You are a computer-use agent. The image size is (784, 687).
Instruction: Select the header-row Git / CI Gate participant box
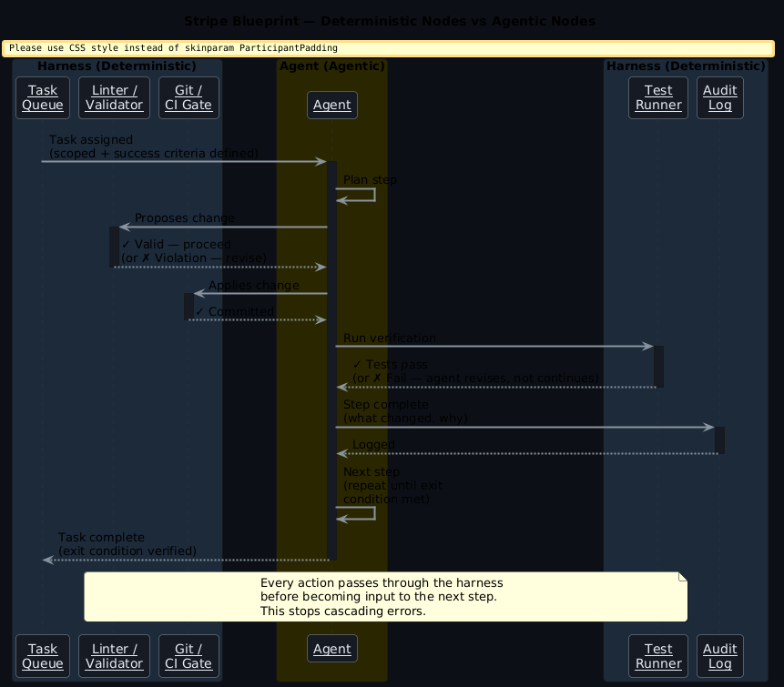[x=188, y=97]
